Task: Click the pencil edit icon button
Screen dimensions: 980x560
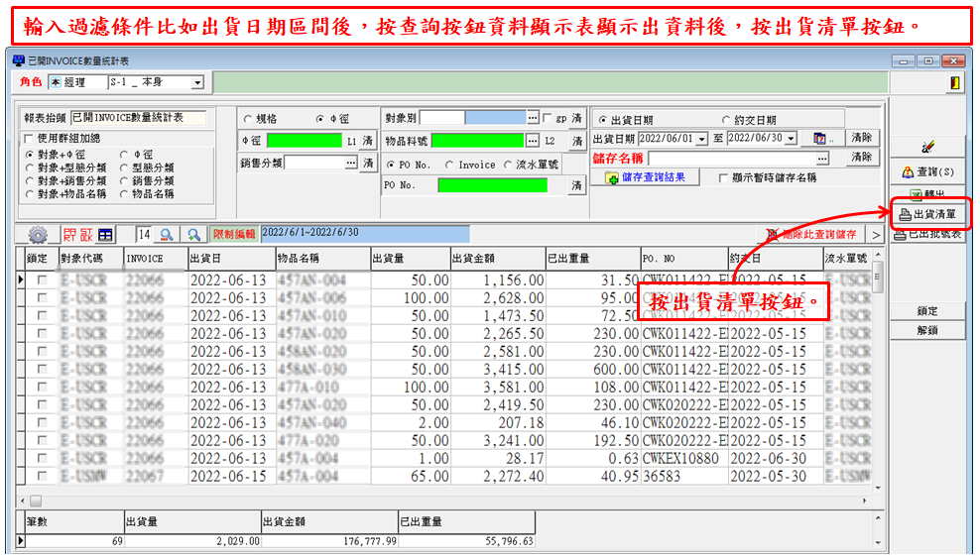Action: pyautogui.click(x=926, y=147)
